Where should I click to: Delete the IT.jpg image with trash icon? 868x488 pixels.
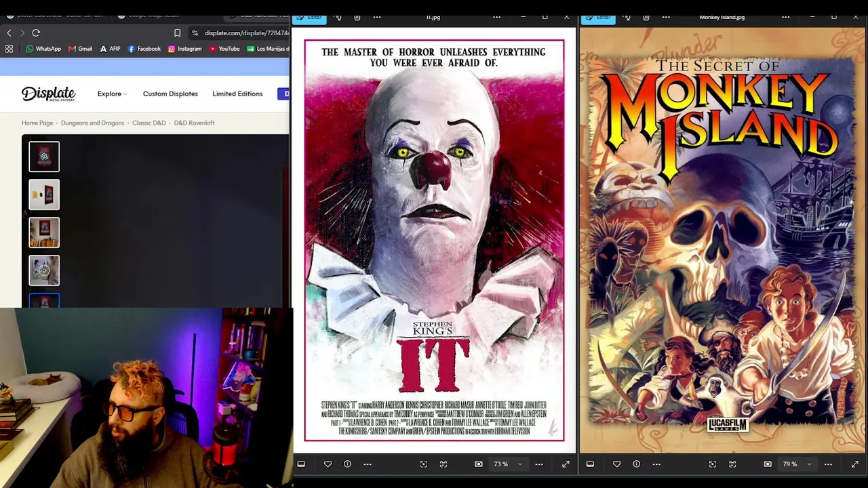pos(357,17)
